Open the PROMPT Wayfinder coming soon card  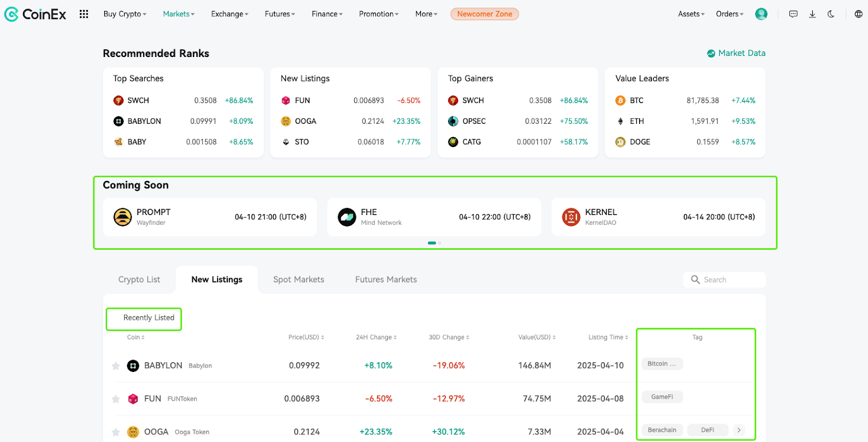coord(210,217)
